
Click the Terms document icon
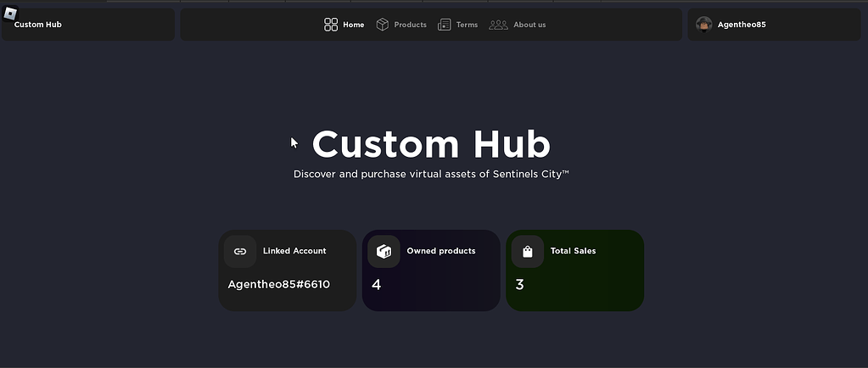point(445,25)
